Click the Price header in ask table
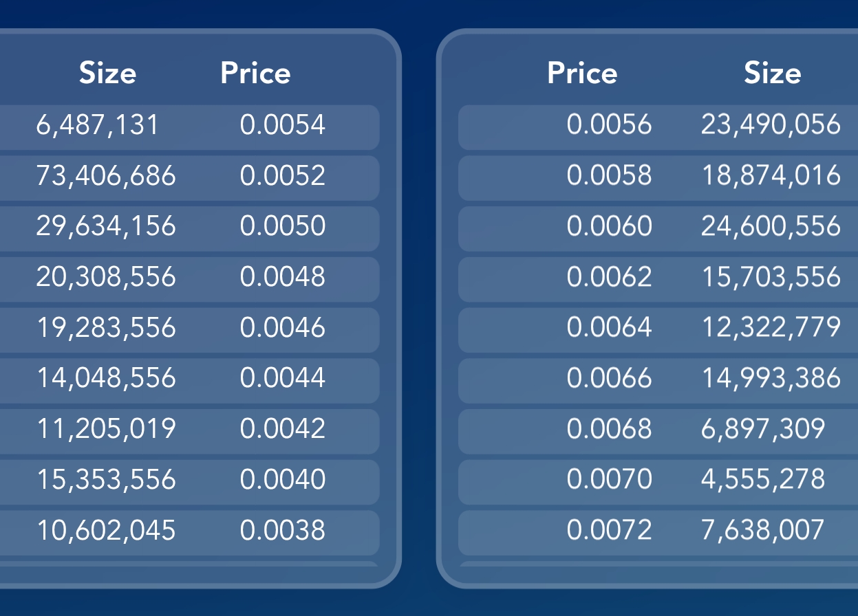 pos(582,73)
